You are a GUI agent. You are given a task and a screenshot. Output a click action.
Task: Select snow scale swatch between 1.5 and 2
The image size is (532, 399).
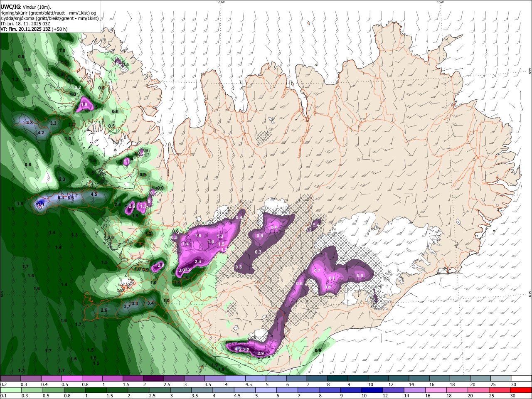pyautogui.click(x=133, y=379)
